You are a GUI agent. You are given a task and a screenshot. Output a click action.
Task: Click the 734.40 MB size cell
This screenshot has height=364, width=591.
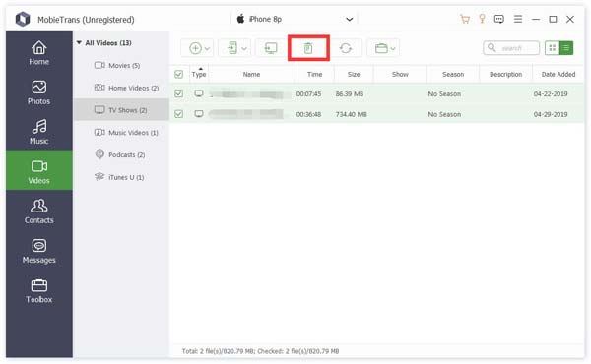tap(351, 114)
